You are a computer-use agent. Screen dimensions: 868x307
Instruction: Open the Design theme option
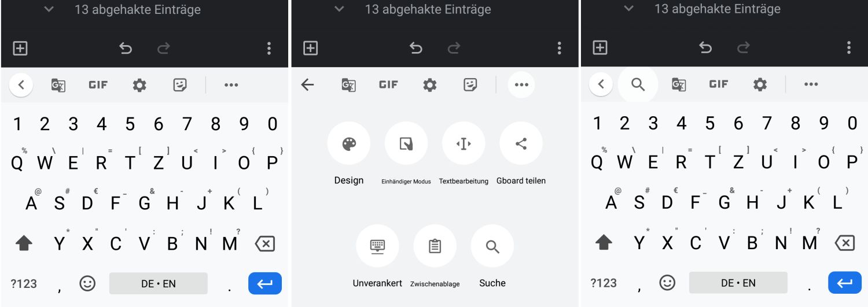pos(348,143)
